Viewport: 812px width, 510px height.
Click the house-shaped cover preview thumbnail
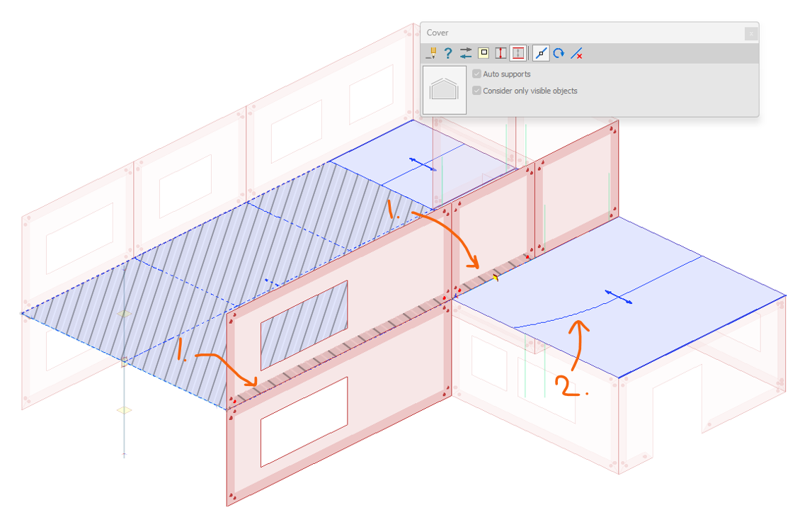tap(445, 90)
